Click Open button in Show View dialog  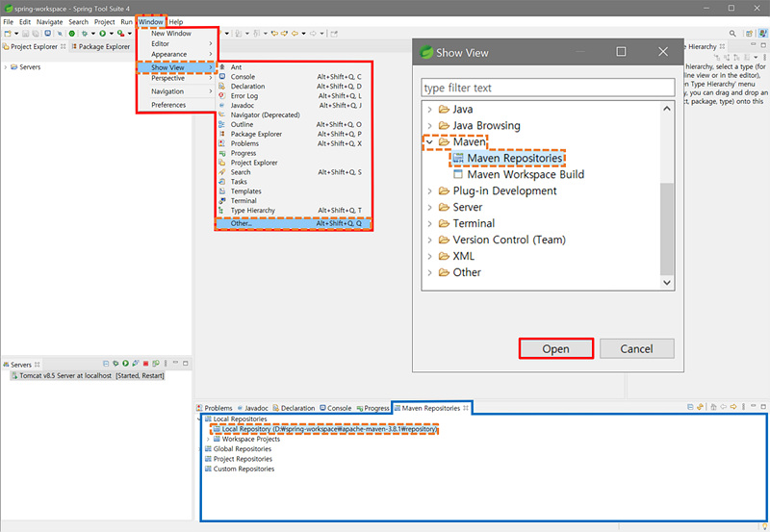click(x=556, y=348)
